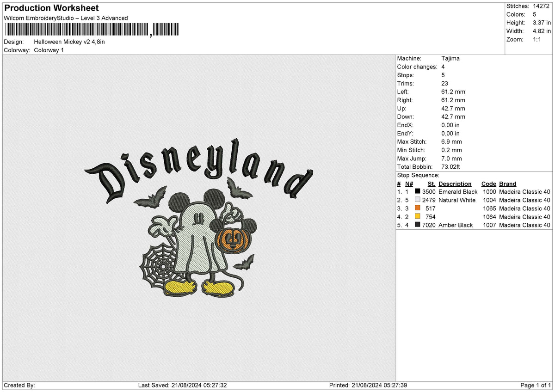Click code 1007 in stop sequence
The height and width of the screenshot is (392, 555).
pyautogui.click(x=489, y=225)
